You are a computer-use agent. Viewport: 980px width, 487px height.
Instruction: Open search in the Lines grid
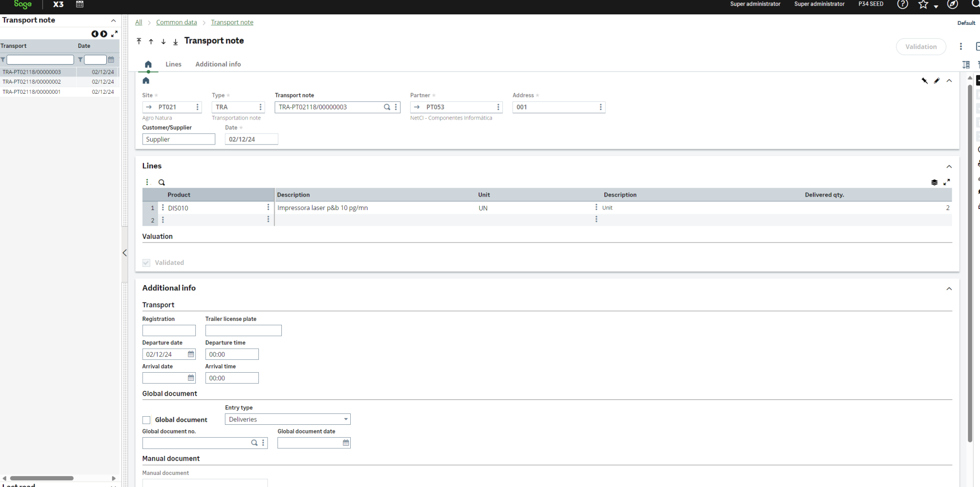(x=162, y=182)
